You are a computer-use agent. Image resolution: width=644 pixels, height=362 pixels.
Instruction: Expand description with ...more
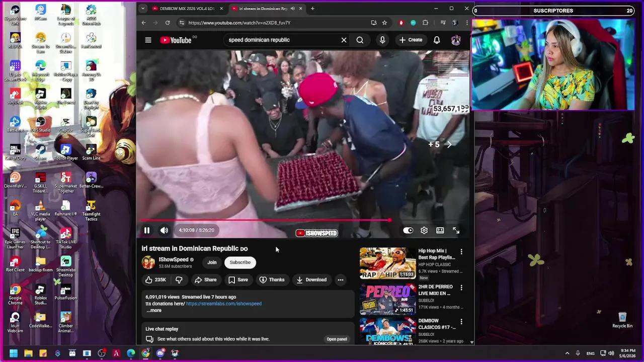click(154, 310)
